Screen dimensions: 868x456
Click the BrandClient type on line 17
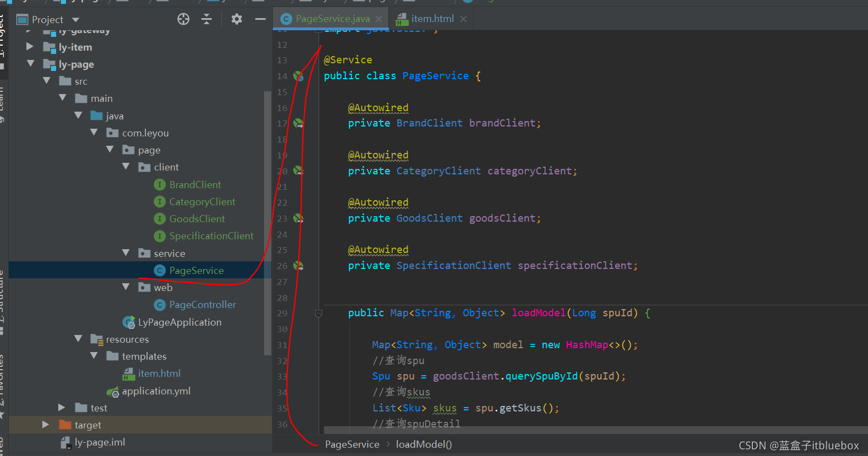(x=430, y=123)
